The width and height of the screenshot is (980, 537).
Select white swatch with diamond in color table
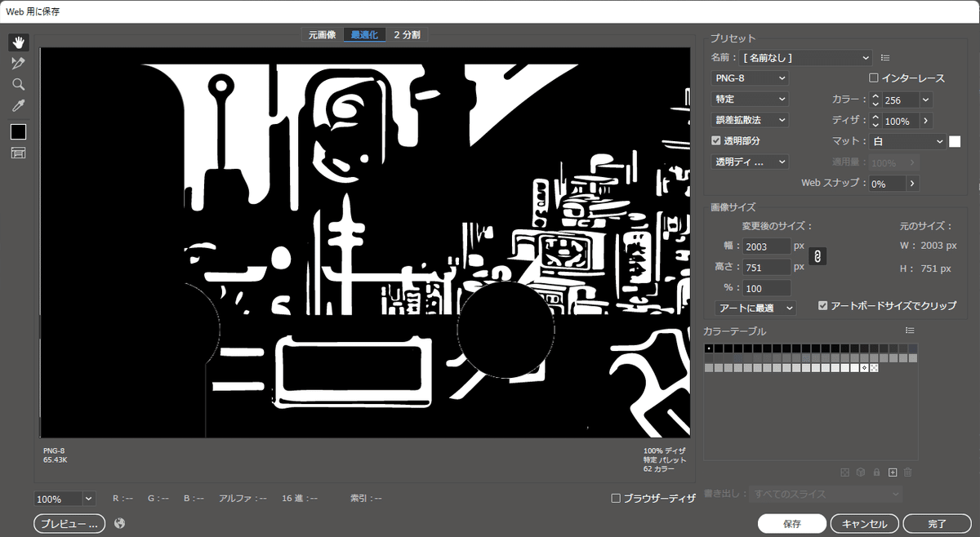pyautogui.click(x=864, y=368)
